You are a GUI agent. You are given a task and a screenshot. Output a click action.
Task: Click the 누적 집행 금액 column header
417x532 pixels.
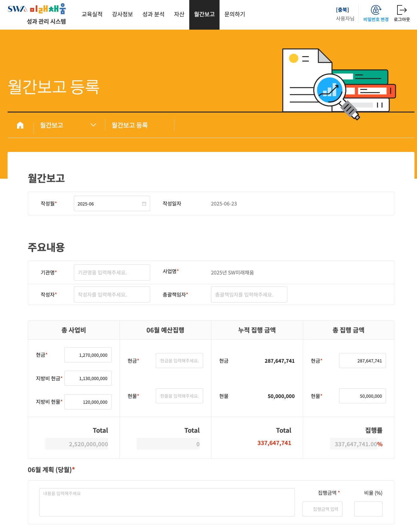coord(257,330)
